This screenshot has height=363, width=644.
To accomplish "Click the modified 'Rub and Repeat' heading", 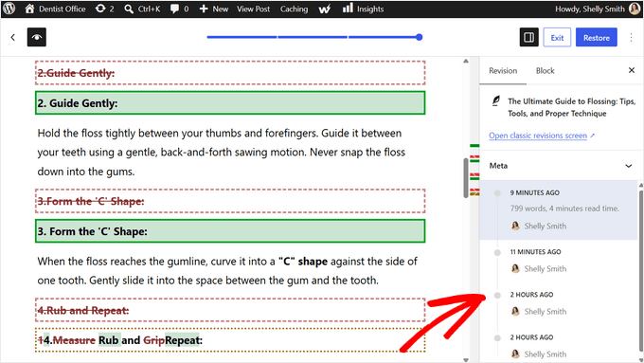I will [230, 340].
